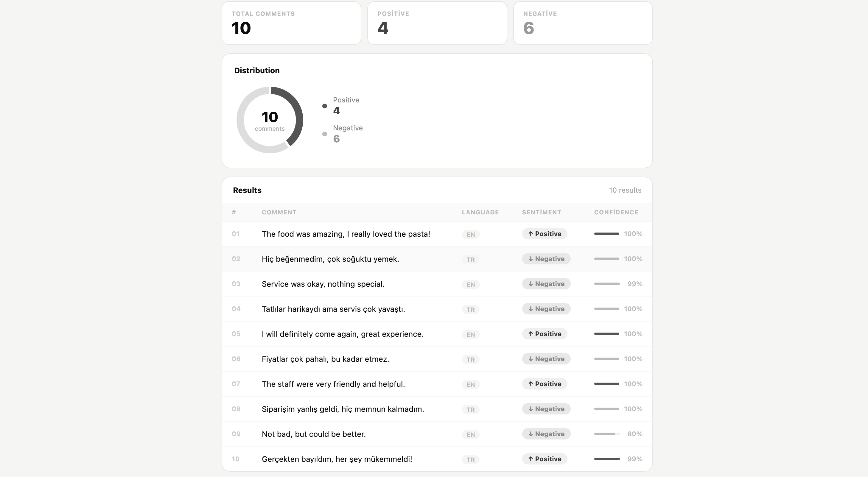
Task: Click the Negative badge for comment 06
Action: coord(546,359)
